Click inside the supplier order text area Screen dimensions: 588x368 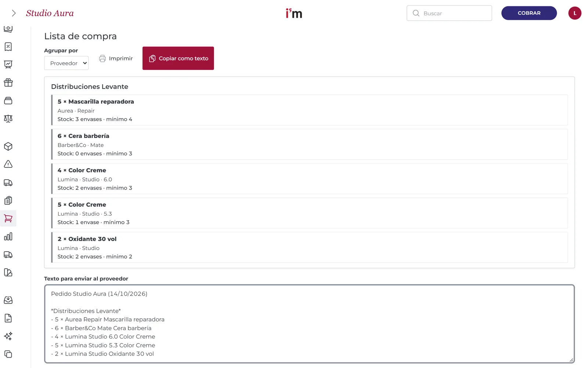click(x=309, y=324)
